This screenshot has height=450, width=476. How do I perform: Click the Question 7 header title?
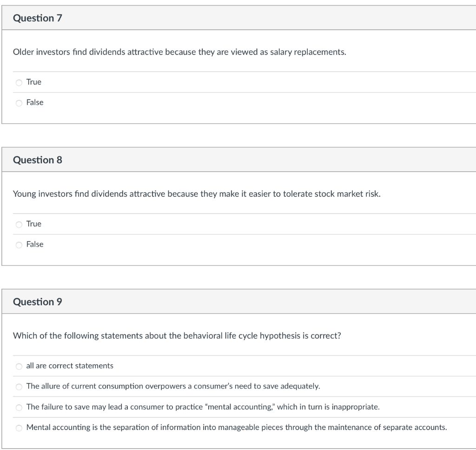[38, 18]
